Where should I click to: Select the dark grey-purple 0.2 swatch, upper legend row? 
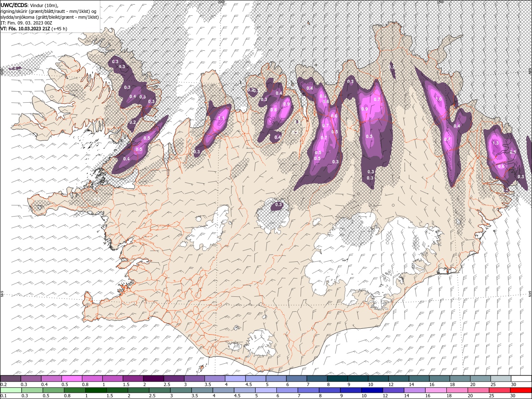click(11, 379)
